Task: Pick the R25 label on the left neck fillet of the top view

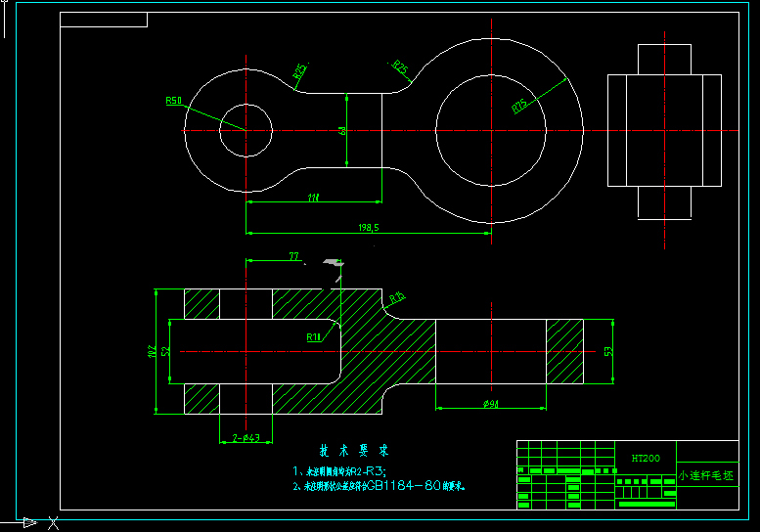Action: (300, 70)
